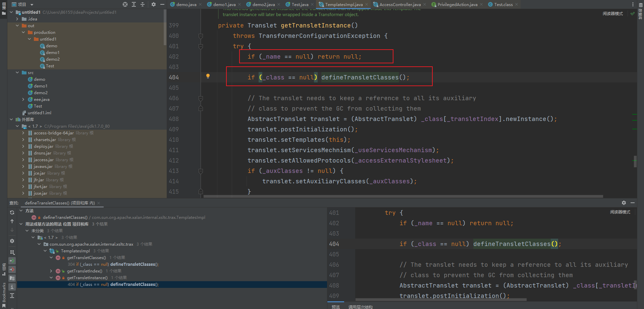This screenshot has width=644, height=309.
Task: Open the 结构 Structure tool window
Action: point(4,269)
